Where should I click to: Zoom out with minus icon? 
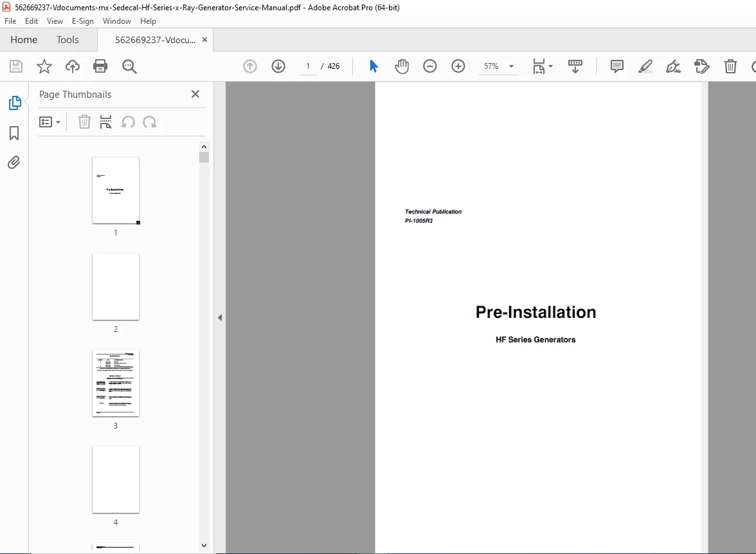[x=429, y=66]
